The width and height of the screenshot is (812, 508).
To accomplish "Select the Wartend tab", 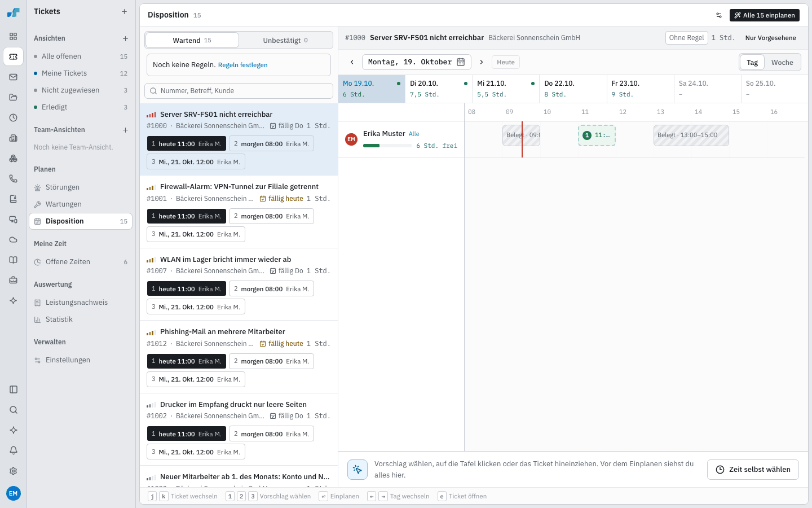I will click(192, 40).
